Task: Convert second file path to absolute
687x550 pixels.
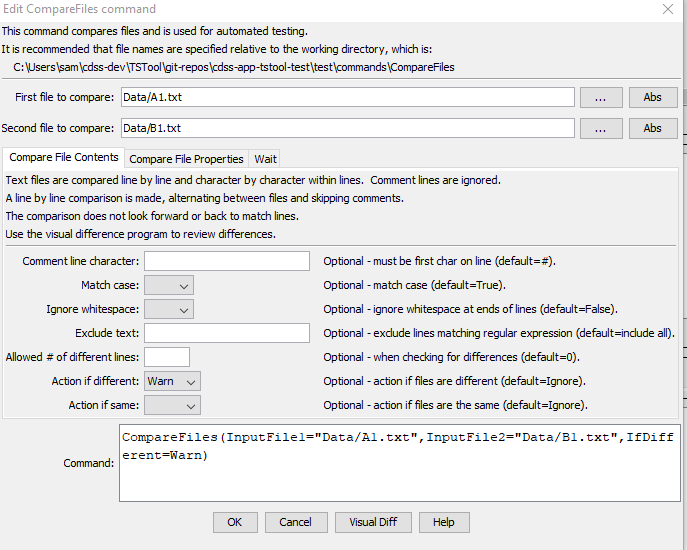Action: [653, 128]
